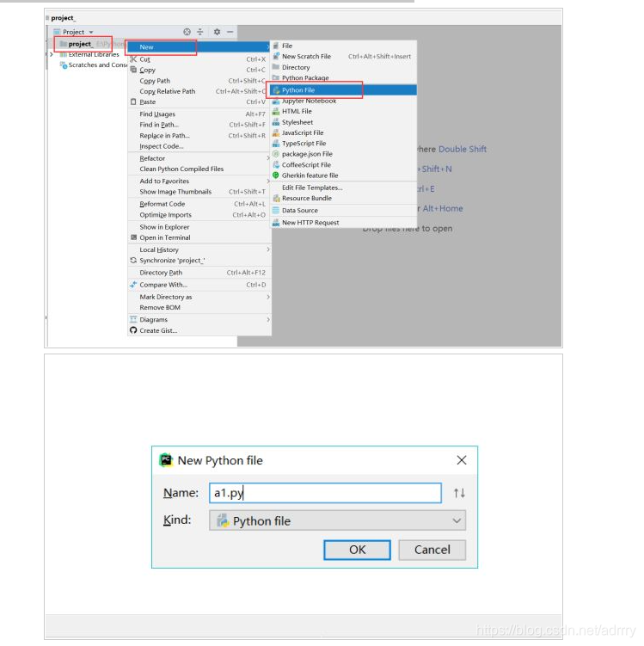Click the collapse-all icon in Project panel
The height and width of the screenshot is (646, 644).
click(x=200, y=32)
